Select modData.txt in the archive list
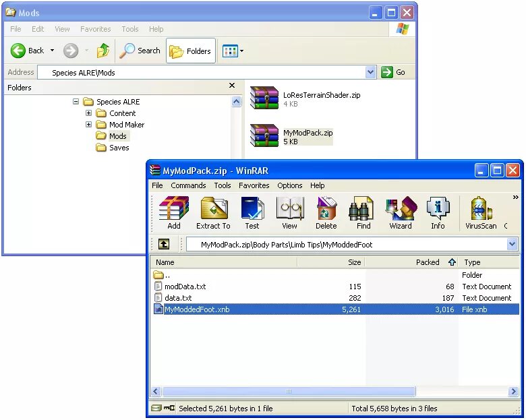526x420 pixels. click(335, 287)
